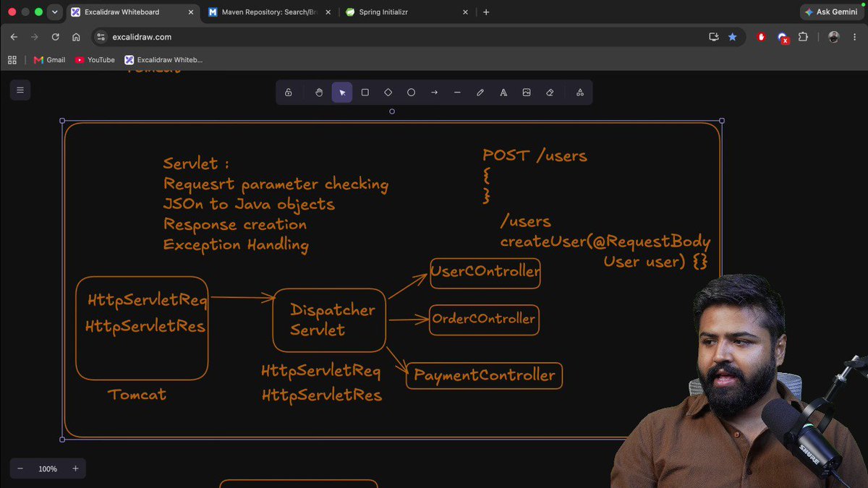Select the Hand pan tool
Image resolution: width=868 pixels, height=488 pixels.
point(319,93)
